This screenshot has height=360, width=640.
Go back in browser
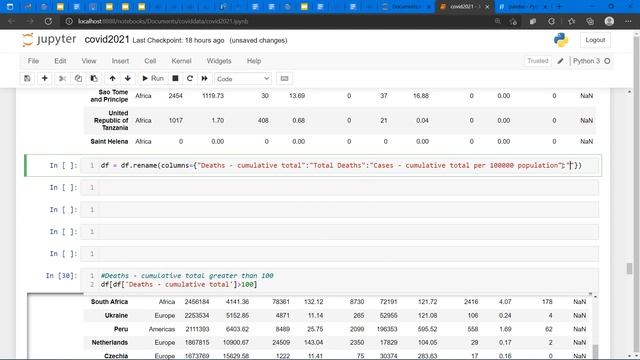coord(11,21)
